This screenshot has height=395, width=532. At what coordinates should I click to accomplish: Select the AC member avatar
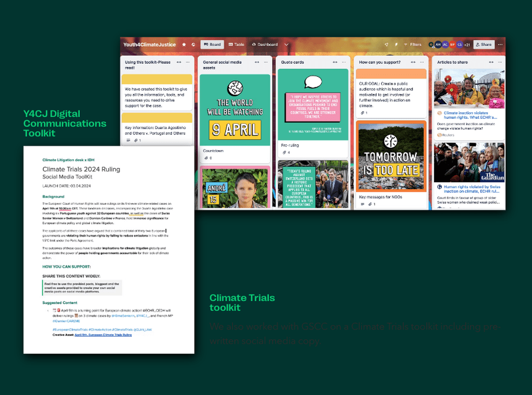(445, 44)
